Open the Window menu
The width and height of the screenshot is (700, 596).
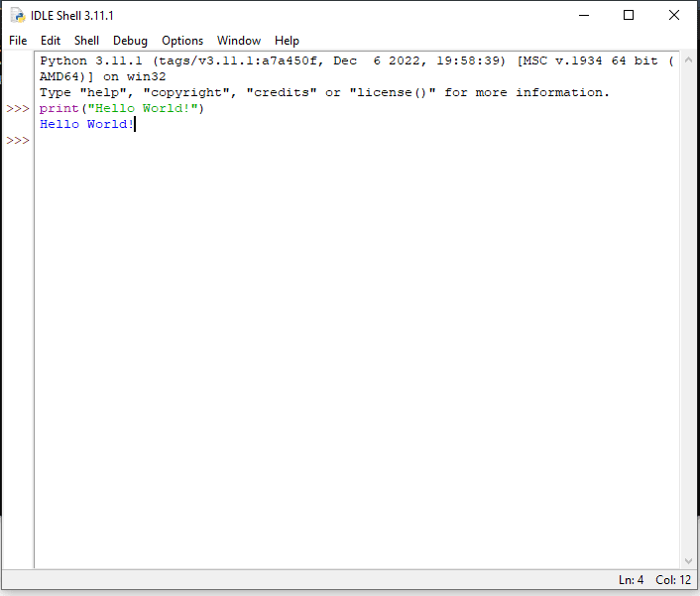click(x=239, y=41)
